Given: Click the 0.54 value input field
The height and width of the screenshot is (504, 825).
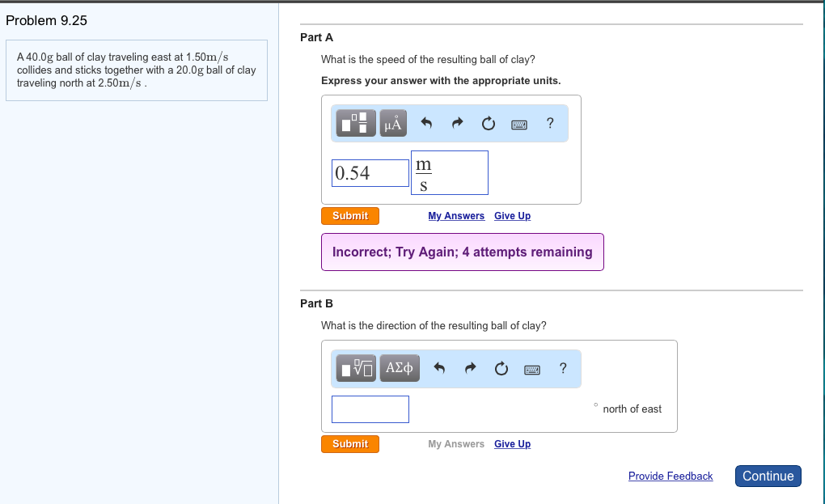Looking at the screenshot, I should pos(370,173).
